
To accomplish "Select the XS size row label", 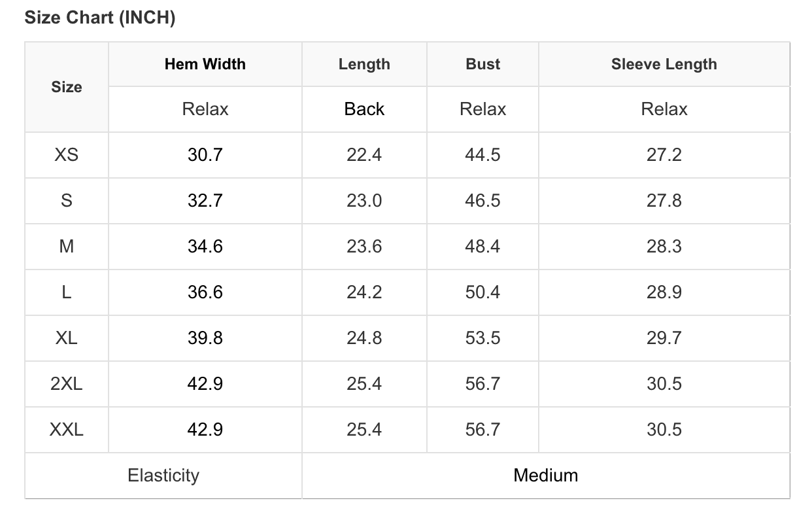I will coord(67,155).
